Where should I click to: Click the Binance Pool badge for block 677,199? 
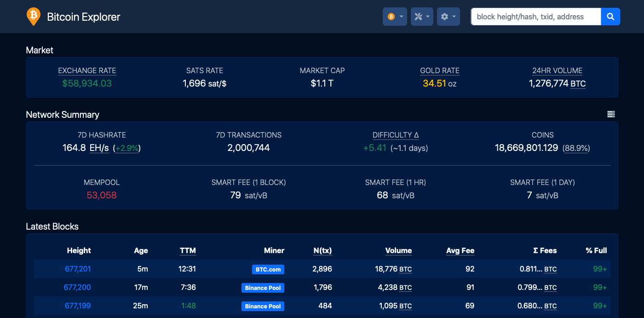(263, 306)
